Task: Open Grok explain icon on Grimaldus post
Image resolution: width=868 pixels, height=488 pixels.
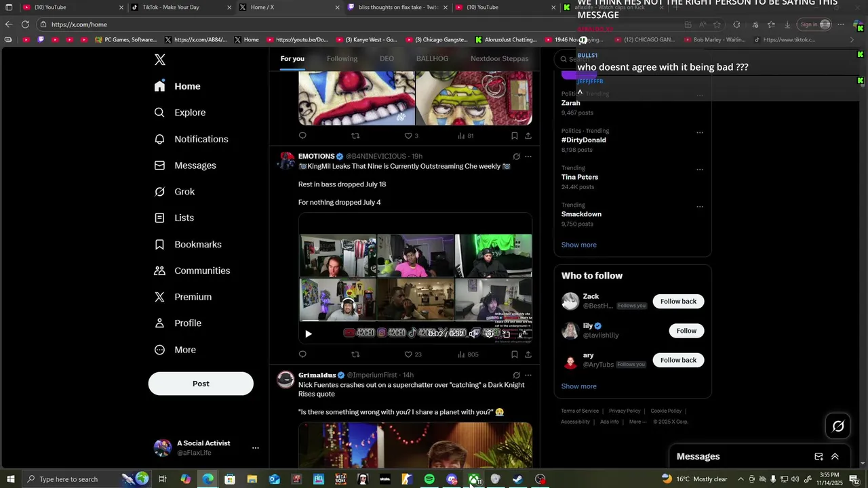Action: click(x=516, y=375)
